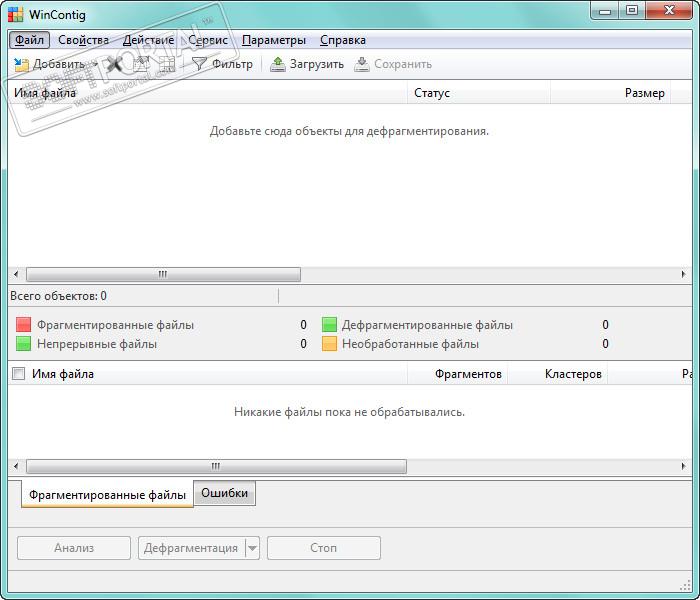Open the Дефрагментация dropdown arrow
The height and width of the screenshot is (600, 700).
point(252,548)
